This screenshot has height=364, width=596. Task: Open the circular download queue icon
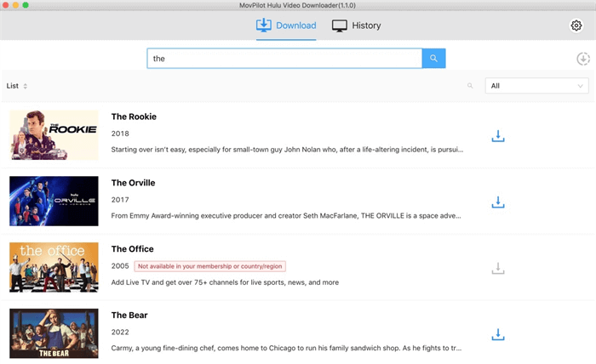pyautogui.click(x=583, y=59)
